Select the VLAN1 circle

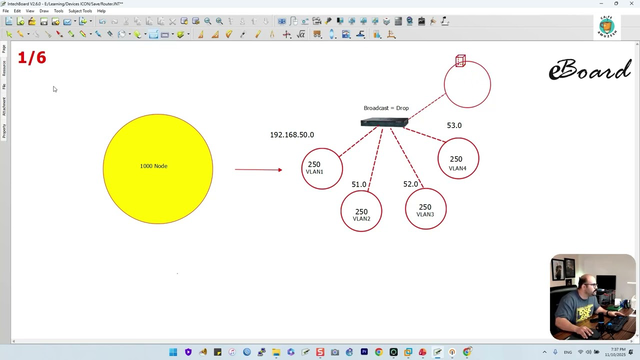tap(322, 169)
